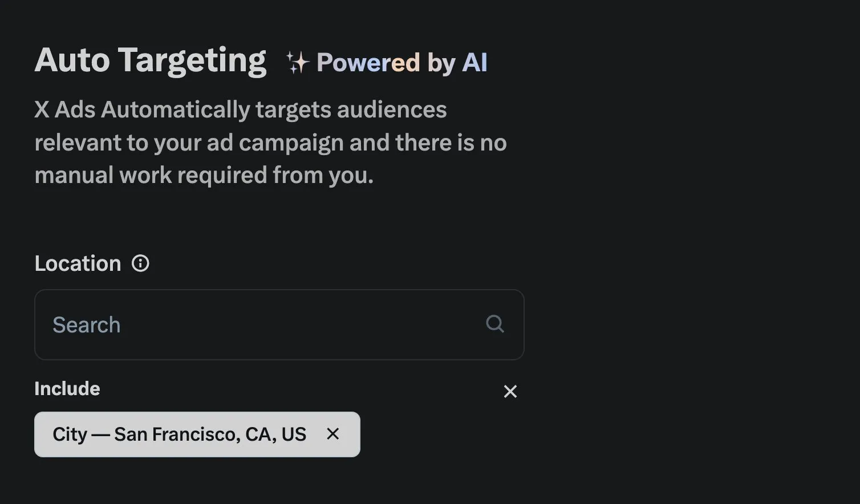The width and height of the screenshot is (860, 504).
Task: Click the Location section label
Action: tap(78, 263)
